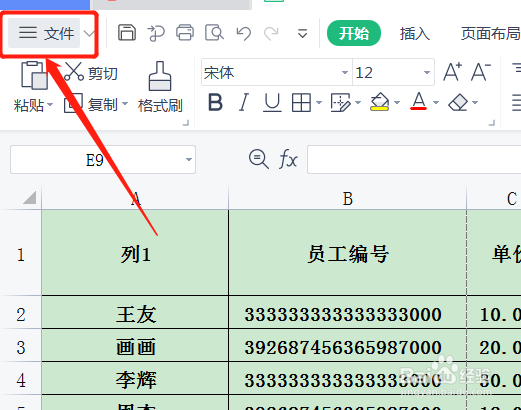
Task: Select row 3 header
Action: 21,346
